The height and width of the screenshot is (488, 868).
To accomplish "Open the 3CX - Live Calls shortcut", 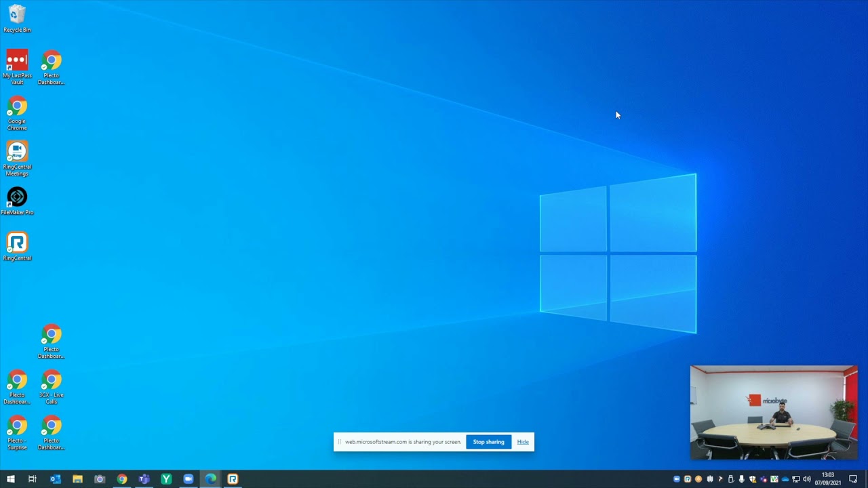I will point(52,387).
